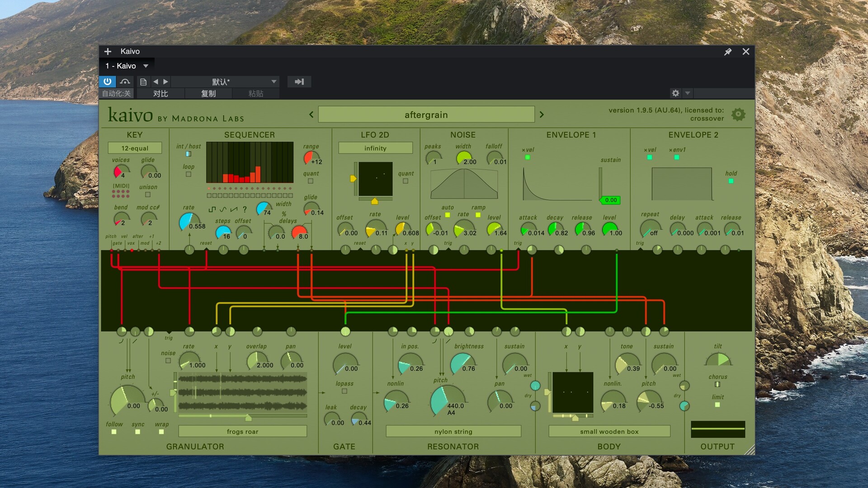868x488 pixels.
Task: Click the envelope 1 sustain slider
Action: 601,184
